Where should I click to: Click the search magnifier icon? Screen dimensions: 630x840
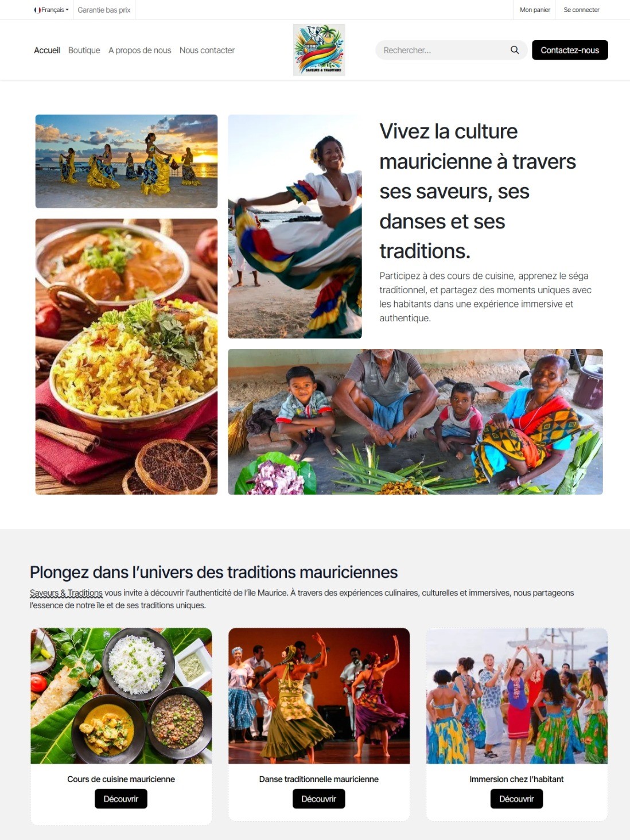(x=515, y=50)
